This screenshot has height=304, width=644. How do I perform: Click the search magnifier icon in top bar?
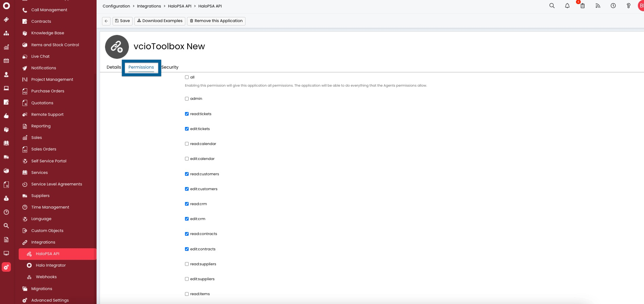(x=552, y=6)
